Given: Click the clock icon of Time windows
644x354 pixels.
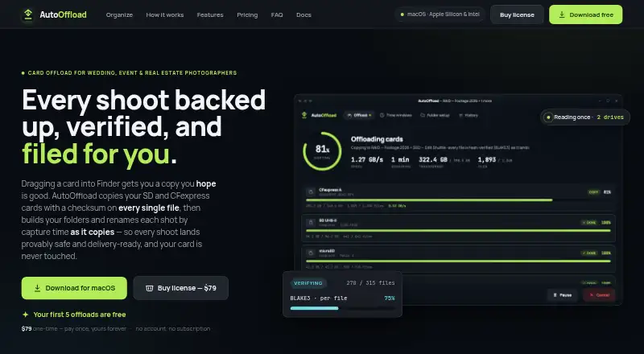Looking at the screenshot, I should tap(382, 115).
